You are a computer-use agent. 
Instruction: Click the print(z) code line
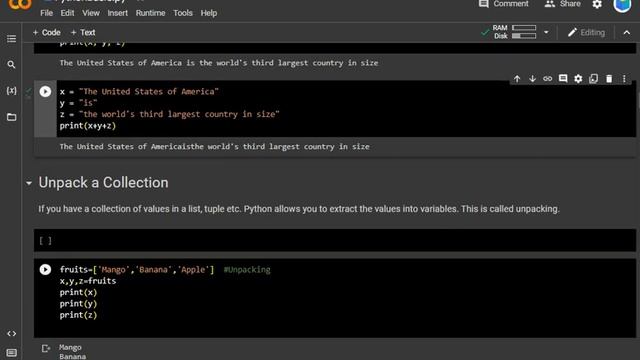78,315
